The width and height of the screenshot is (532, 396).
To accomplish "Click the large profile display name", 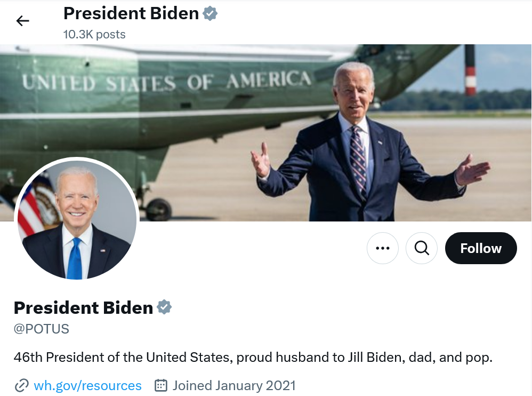I will (x=83, y=307).
